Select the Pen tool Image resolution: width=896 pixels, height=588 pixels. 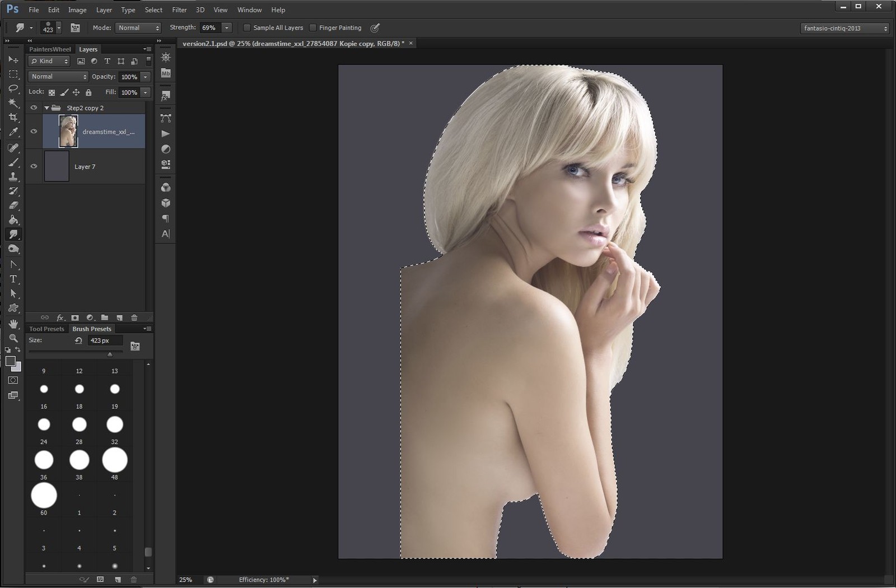13,264
